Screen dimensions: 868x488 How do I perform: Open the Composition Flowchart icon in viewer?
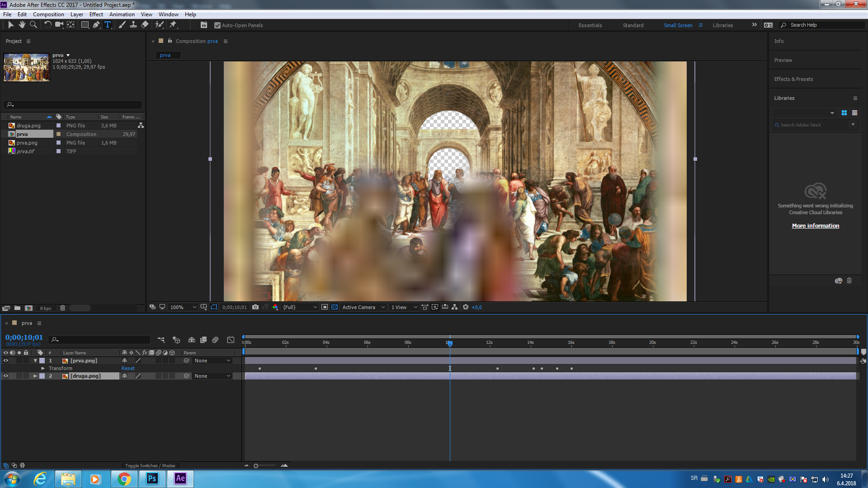455,307
